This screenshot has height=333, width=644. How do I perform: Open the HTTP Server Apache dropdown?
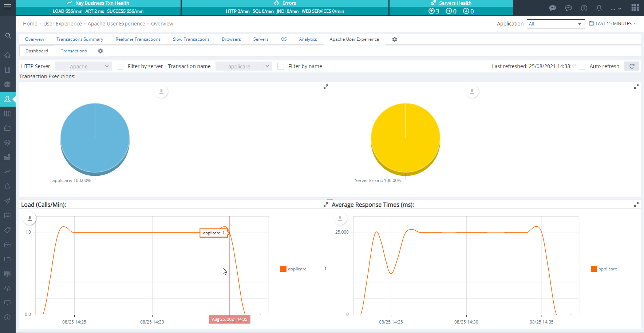tap(83, 66)
